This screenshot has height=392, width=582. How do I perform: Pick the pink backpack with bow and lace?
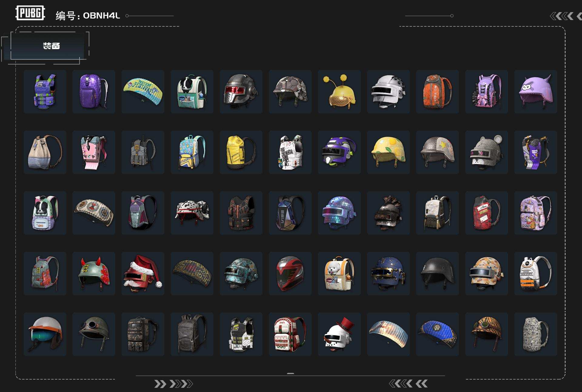click(x=487, y=92)
